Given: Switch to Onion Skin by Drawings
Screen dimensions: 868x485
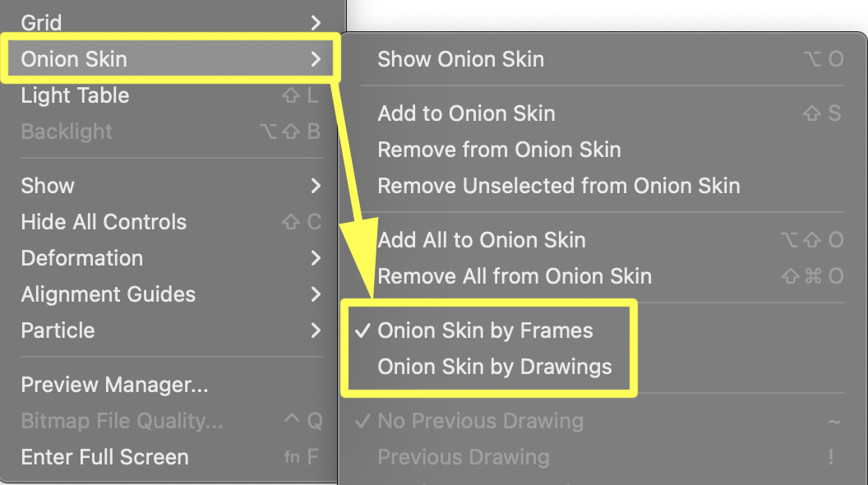Looking at the screenshot, I should pos(494,367).
